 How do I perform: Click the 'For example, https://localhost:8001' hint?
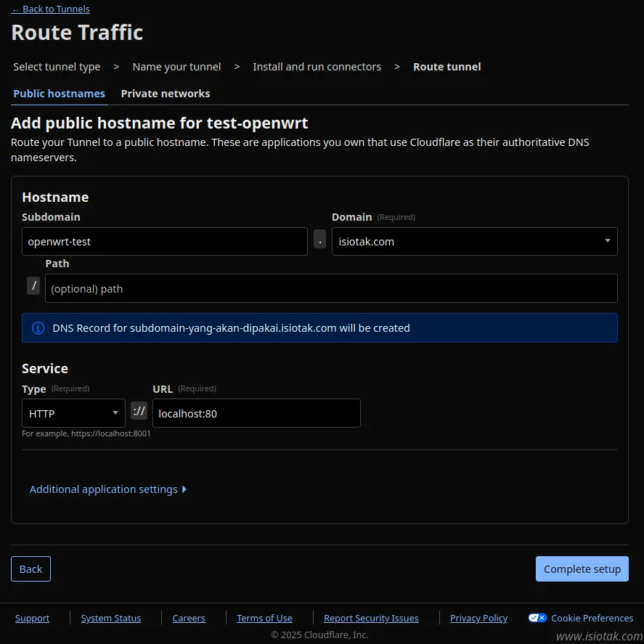tap(86, 433)
